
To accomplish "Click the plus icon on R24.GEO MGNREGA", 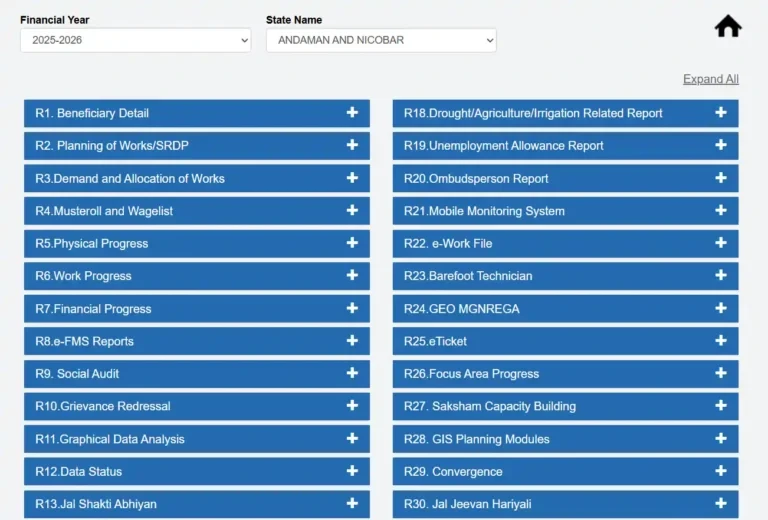I will click(720, 308).
